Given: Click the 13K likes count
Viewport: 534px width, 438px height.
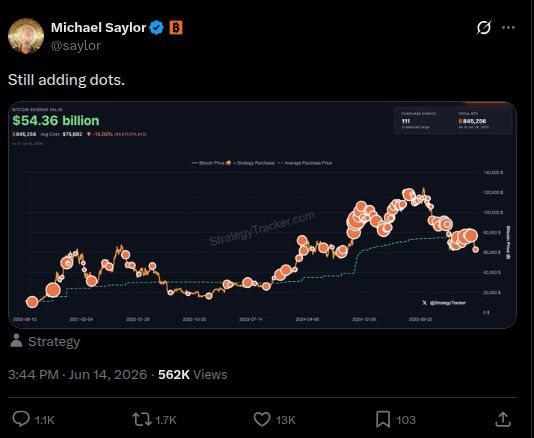Looking at the screenshot, I should click(285, 420).
